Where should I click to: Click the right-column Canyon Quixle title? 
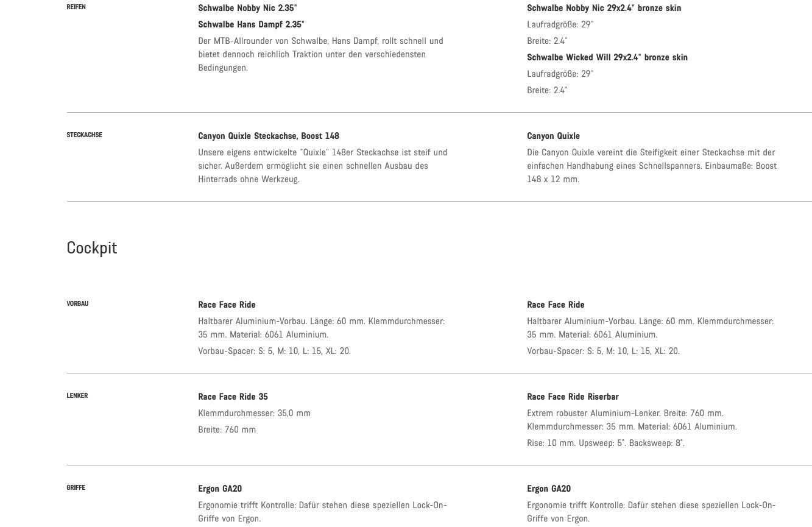tap(553, 136)
